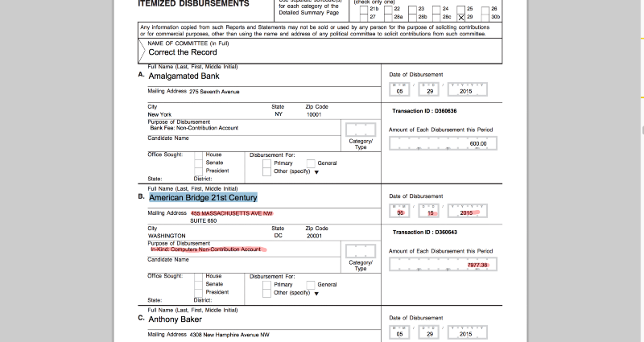Click month field of American Bridge disbursement date

point(399,211)
